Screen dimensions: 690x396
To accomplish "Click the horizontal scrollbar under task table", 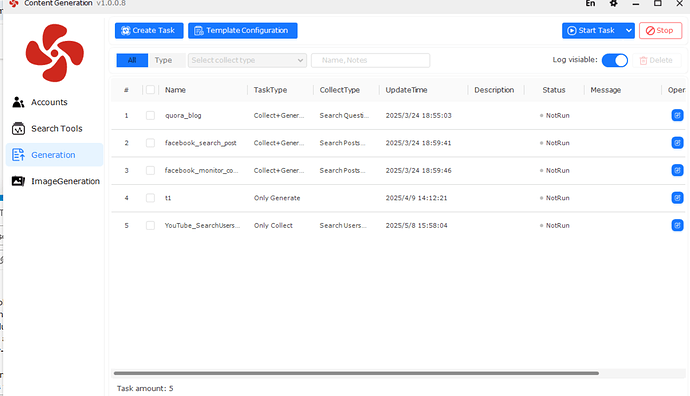I will pos(356,373).
